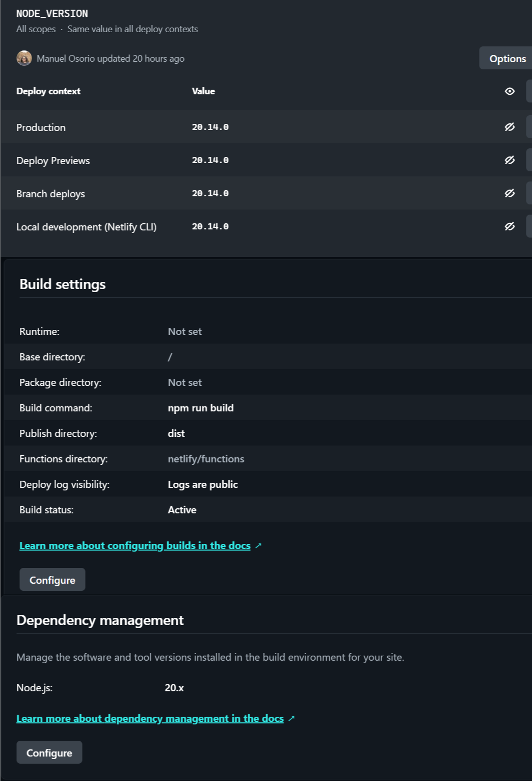Image resolution: width=532 pixels, height=781 pixels.
Task: Click the Node.js 20.x version value
Action: coord(174,688)
